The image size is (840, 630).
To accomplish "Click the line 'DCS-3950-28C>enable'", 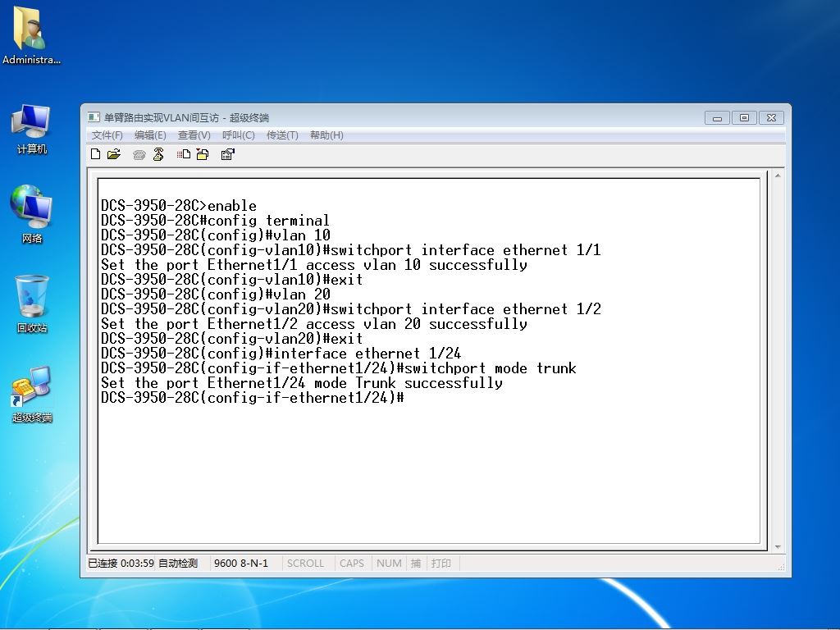I will pos(179,206).
